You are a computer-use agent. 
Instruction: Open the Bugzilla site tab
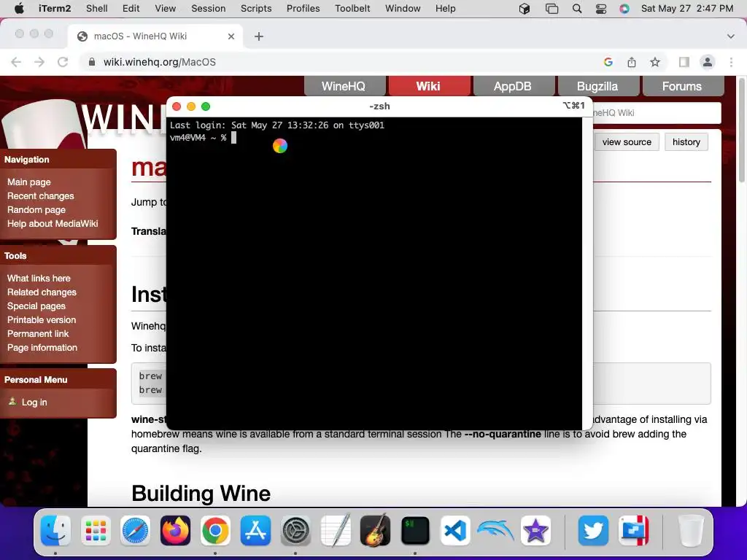point(597,86)
